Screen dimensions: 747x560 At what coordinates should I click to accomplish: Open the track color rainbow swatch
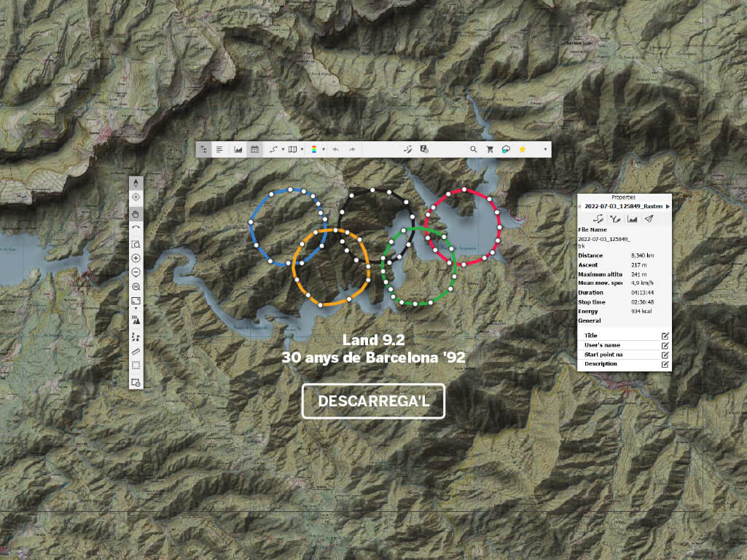313,149
